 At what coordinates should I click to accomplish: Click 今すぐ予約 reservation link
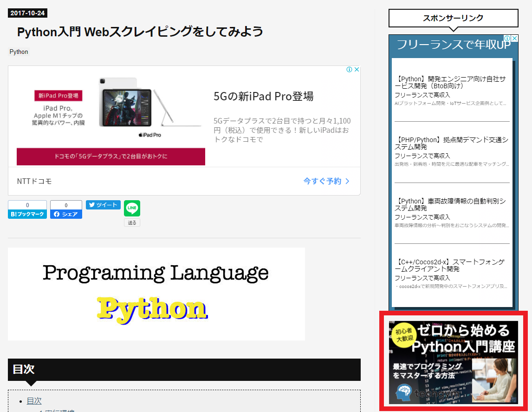(x=326, y=181)
